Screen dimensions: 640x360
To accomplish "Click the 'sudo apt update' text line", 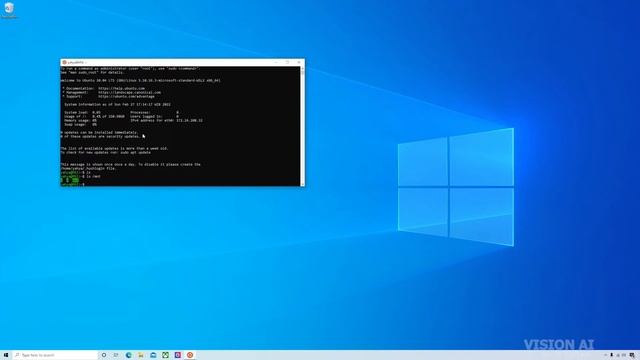I will [105, 152].
